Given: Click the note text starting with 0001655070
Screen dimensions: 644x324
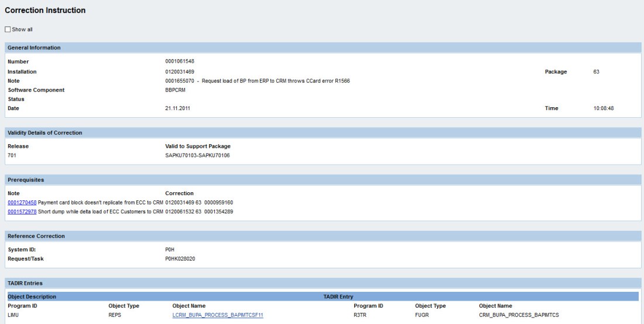Looking at the screenshot, I should (257, 81).
